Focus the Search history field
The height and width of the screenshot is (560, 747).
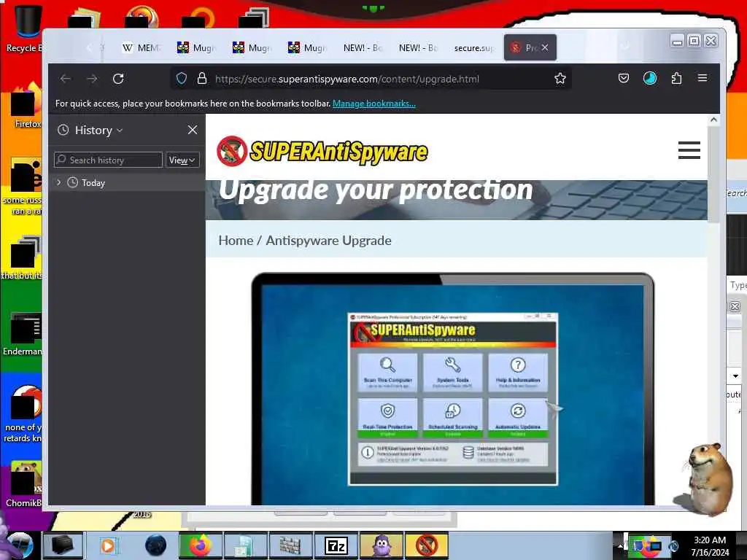(x=108, y=160)
